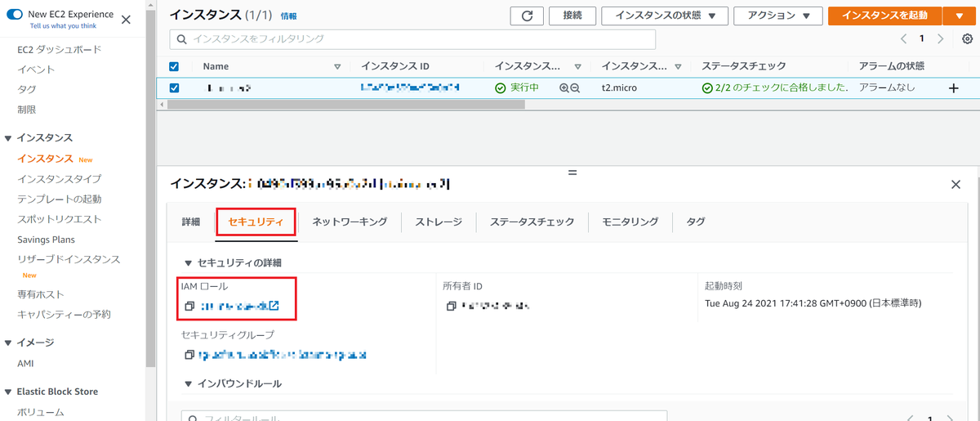The height and width of the screenshot is (421, 980).
Task: Sort by Name column arrow
Action: click(x=337, y=66)
